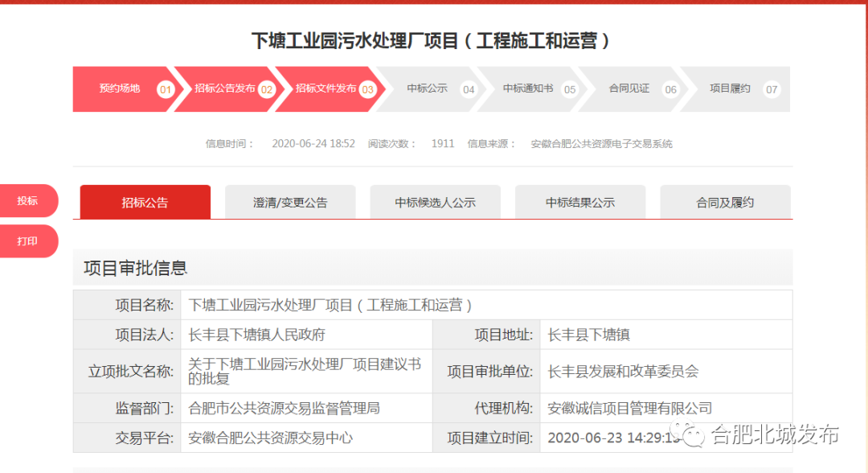Image resolution: width=868 pixels, height=473 pixels.
Task: Show the 中标结果公示 tab
Action: click(x=579, y=203)
